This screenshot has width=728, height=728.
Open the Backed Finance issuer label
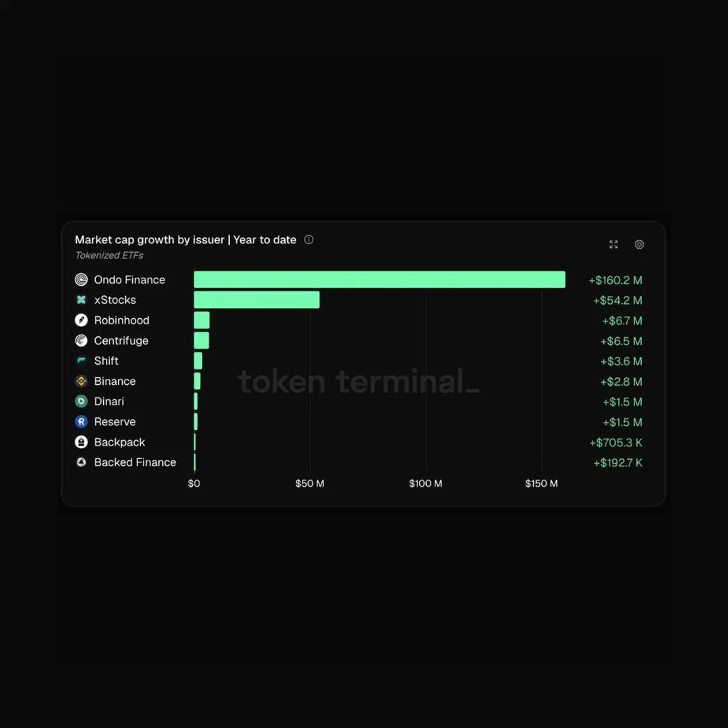135,462
